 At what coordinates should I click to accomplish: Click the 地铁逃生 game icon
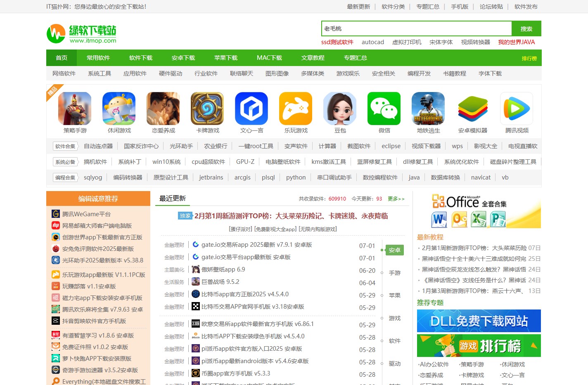[428, 109]
